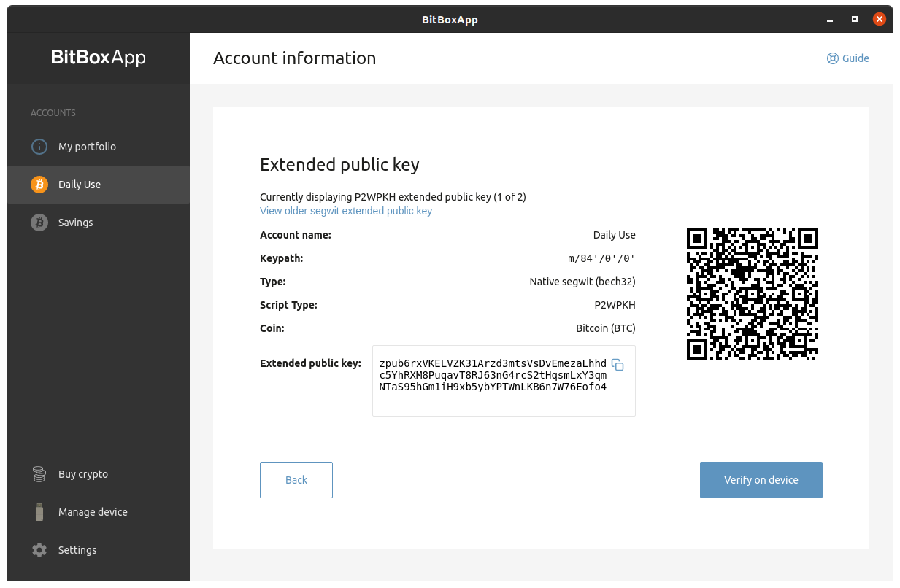Viewport: 900px width, 588px height.
Task: View older segwit extended public key
Action: 346,211
